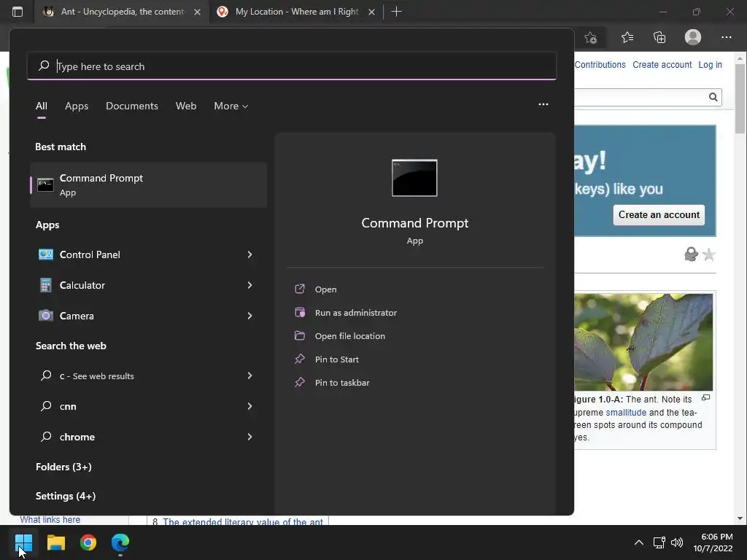Click Open in the Command Prompt actions

(x=326, y=289)
